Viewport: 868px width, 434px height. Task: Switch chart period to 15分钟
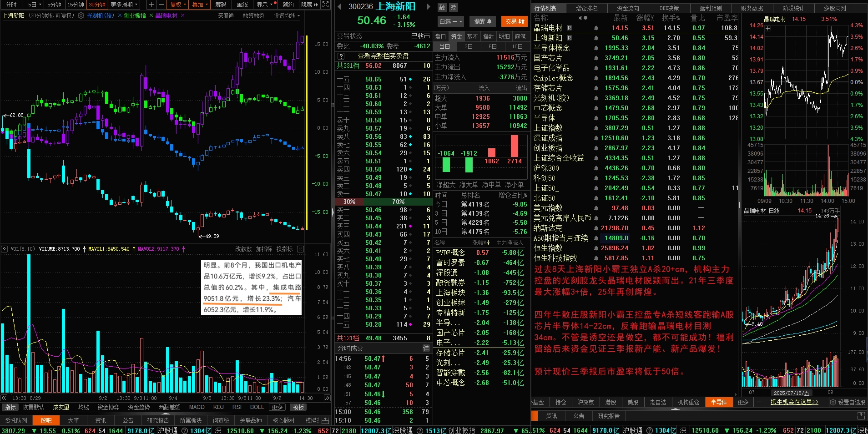(76, 5)
